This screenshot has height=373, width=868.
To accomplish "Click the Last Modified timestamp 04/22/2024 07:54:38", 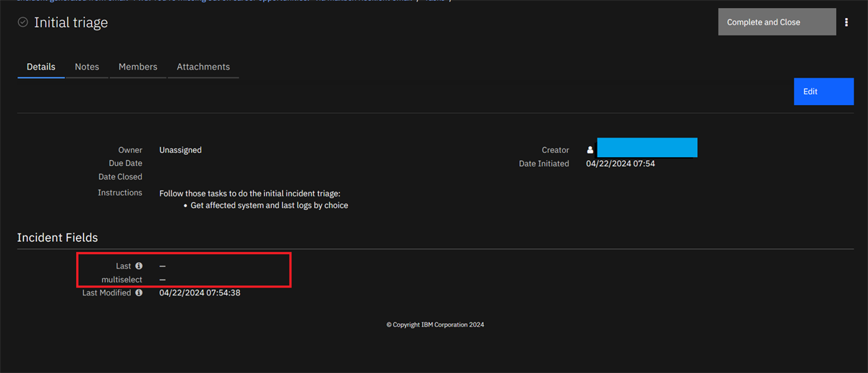I will pos(200,293).
